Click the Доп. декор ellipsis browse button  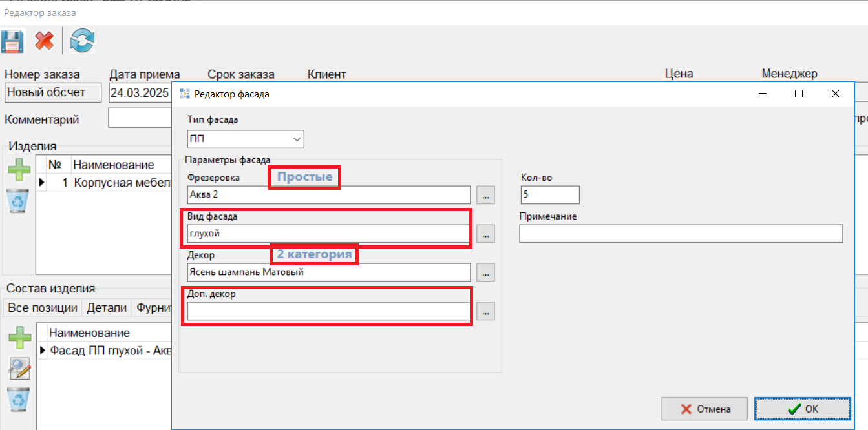[485, 311]
